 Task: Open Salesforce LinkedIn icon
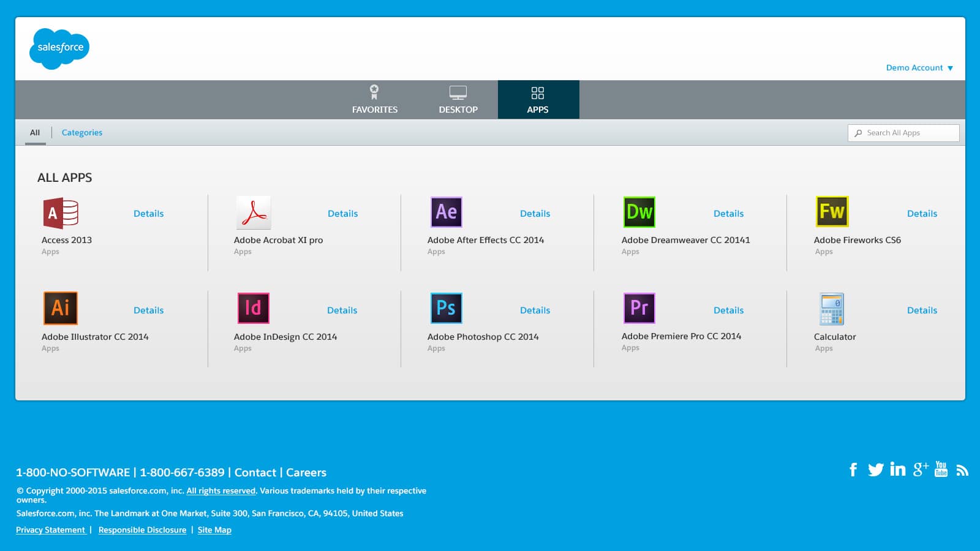[898, 469]
